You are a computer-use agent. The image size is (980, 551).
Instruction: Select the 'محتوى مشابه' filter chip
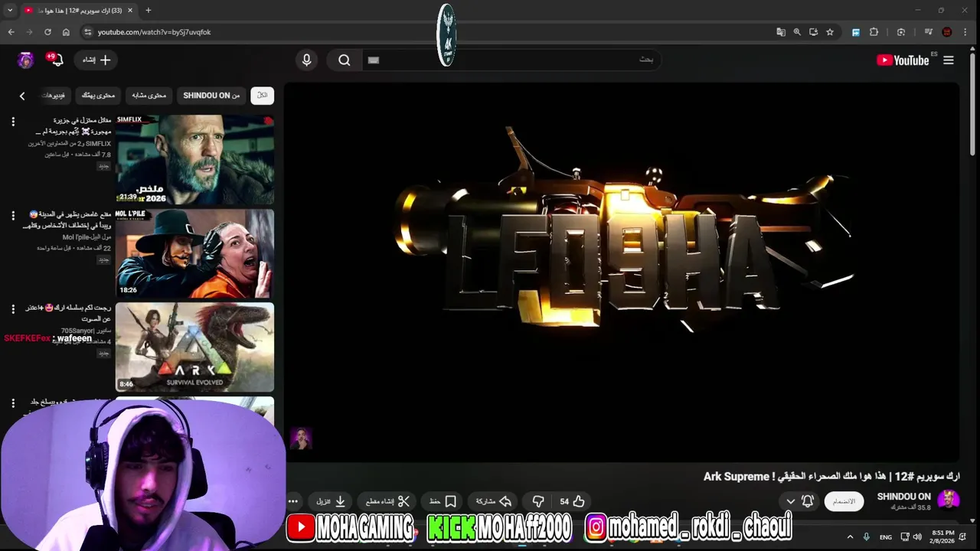tap(149, 96)
